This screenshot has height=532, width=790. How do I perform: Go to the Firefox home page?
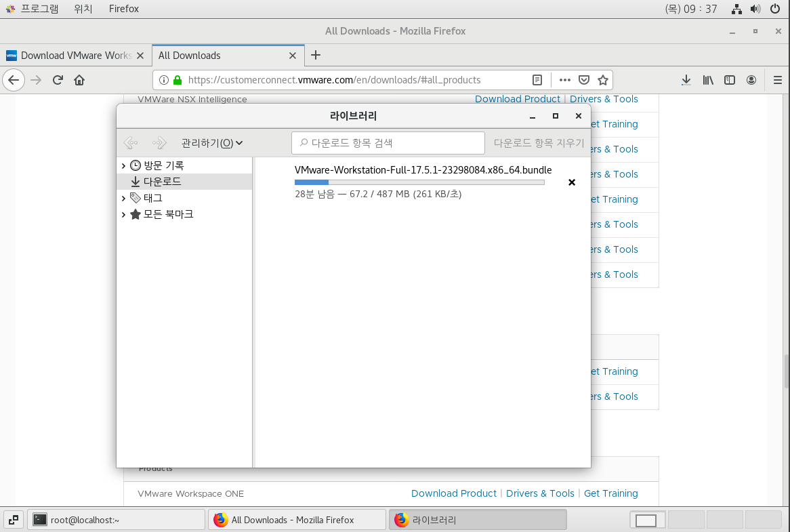(79, 80)
